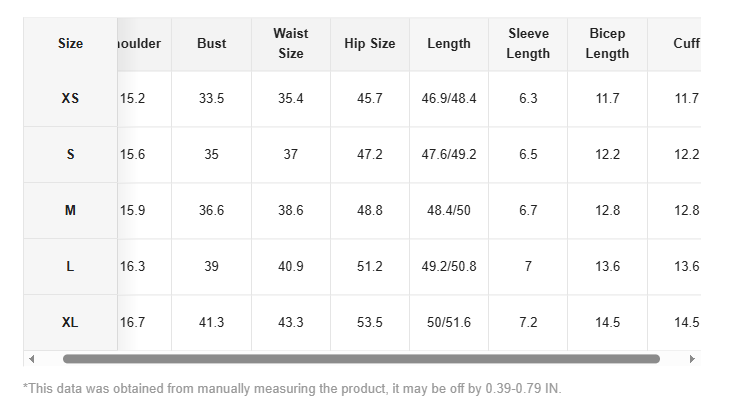Click the Waist Size column header
The height and width of the screenshot is (412, 739).
pyautogui.click(x=290, y=44)
